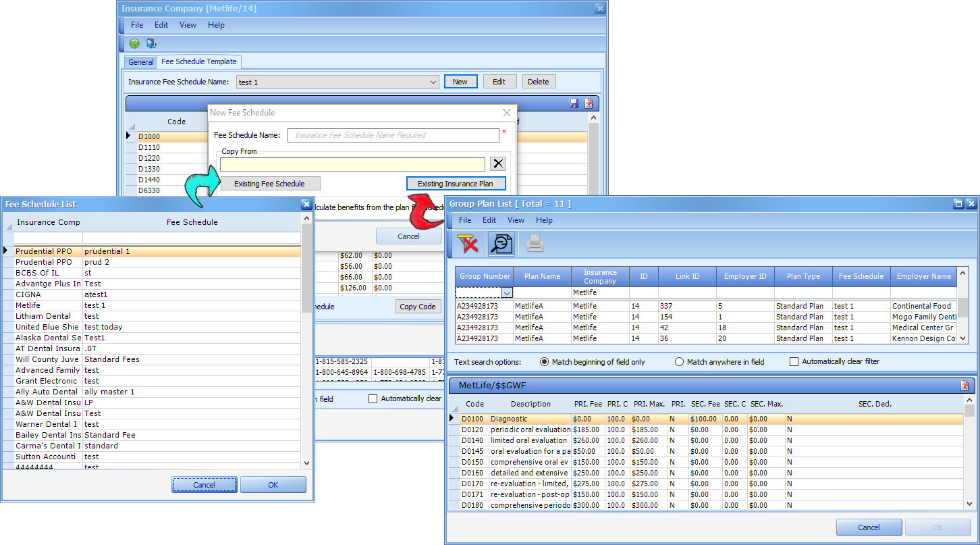
Task: Click the clear filter funnel icon in Group Plan List
Action: [468, 243]
